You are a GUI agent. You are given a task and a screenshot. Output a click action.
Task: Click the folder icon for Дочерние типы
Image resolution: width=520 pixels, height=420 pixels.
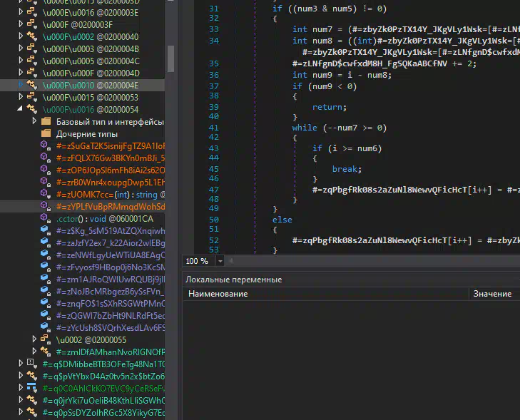46,134
